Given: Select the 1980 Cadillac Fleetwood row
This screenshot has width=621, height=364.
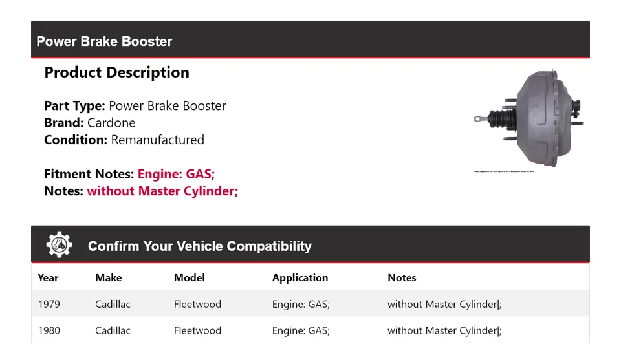Looking at the screenshot, I should [x=310, y=330].
